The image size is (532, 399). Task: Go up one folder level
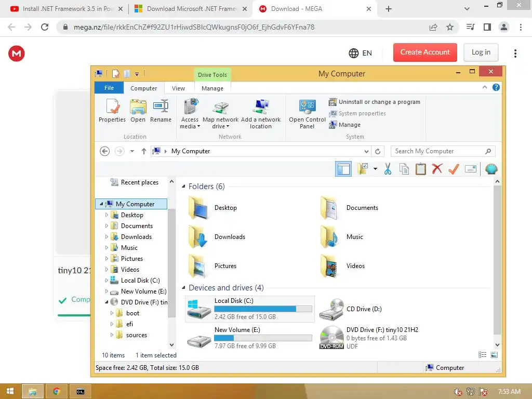(x=144, y=151)
